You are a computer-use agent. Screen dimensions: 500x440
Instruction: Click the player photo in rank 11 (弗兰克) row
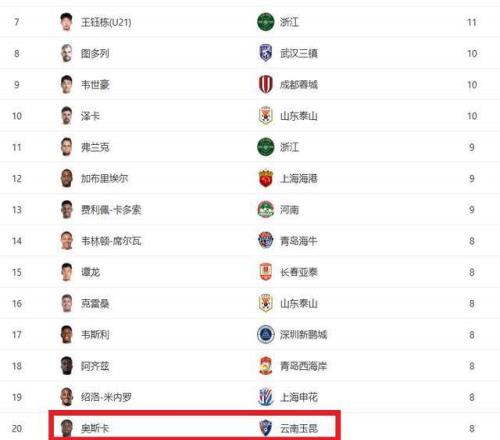pos(67,147)
